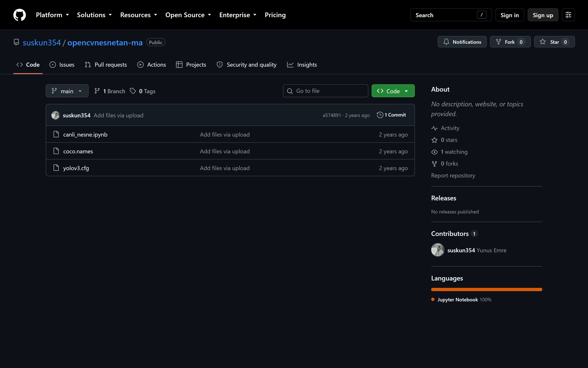Click the Sign in button

coord(510,15)
